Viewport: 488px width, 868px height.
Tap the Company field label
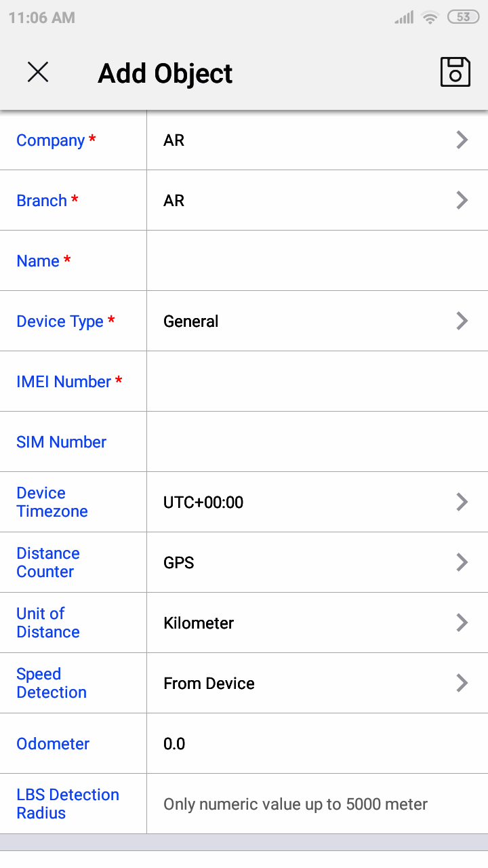point(51,140)
